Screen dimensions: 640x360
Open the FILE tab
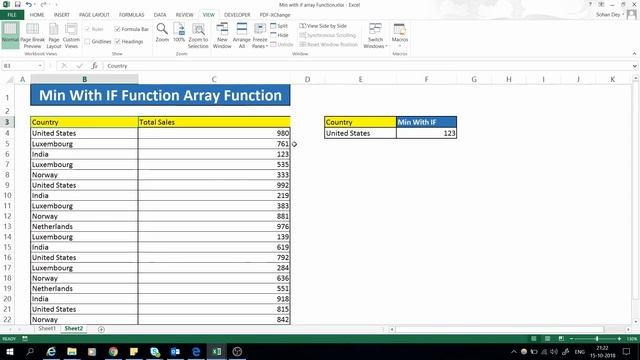tap(12, 15)
